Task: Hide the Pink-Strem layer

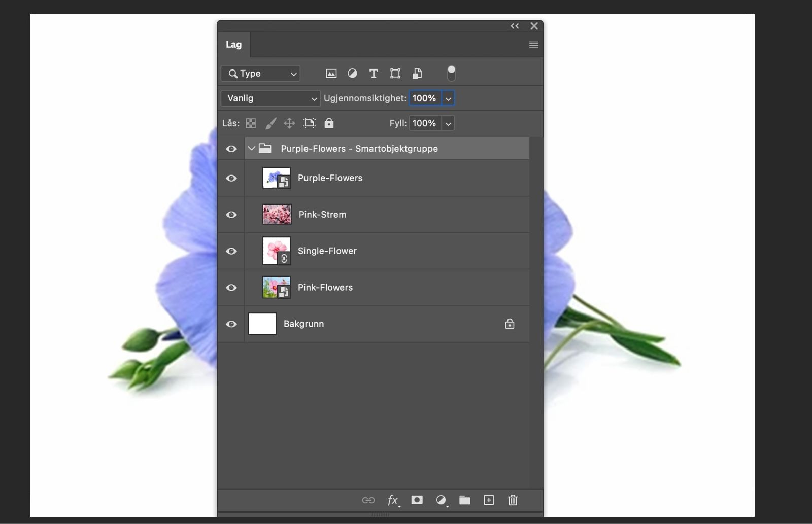Action: pyautogui.click(x=231, y=215)
